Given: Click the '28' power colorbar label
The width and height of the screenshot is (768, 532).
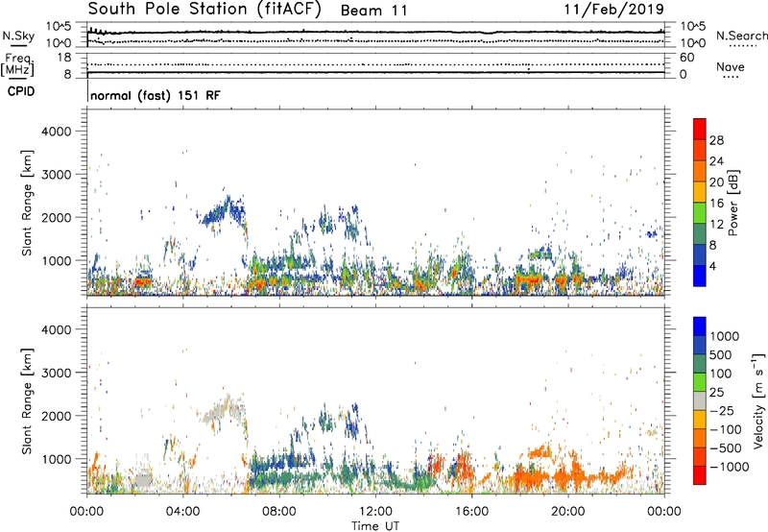Looking at the screenshot, I should pyautogui.click(x=716, y=140).
